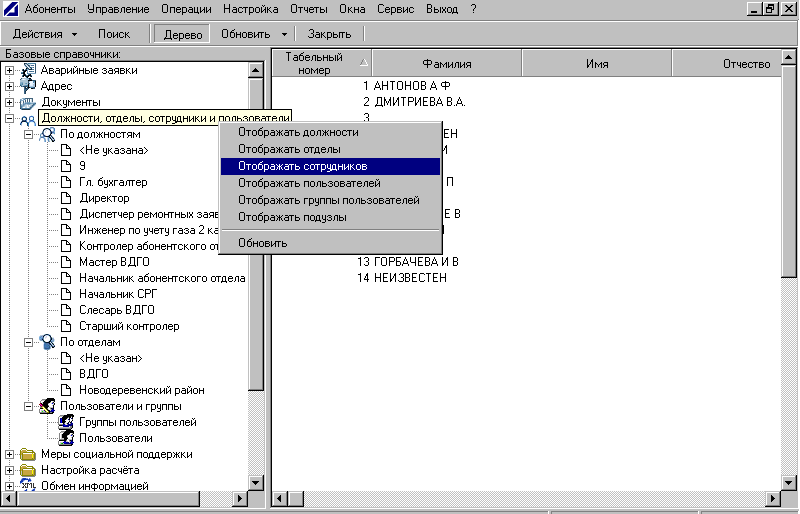Open the Обновить toolbar dropdown

click(252, 34)
